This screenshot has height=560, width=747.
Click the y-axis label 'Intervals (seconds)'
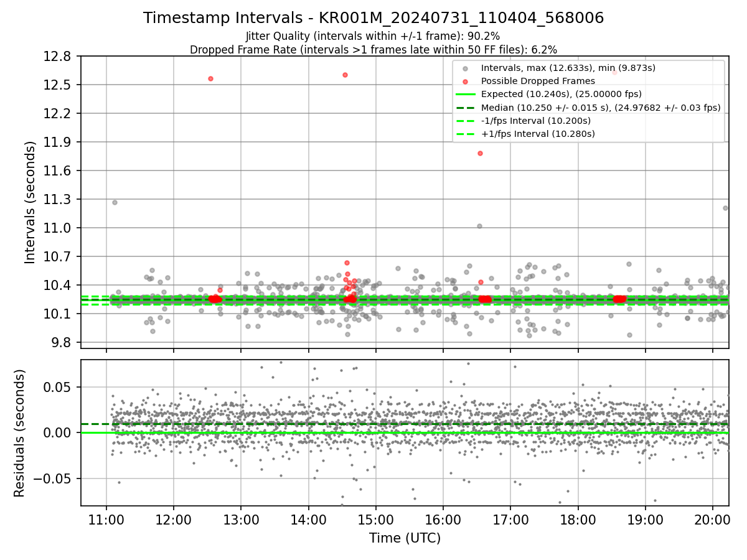(30, 202)
